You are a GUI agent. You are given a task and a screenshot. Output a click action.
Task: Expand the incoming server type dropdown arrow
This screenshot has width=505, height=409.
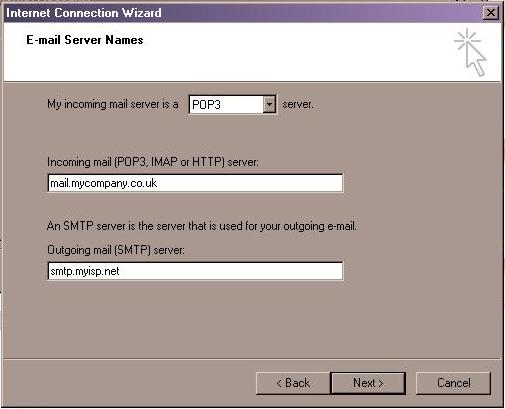pos(269,105)
